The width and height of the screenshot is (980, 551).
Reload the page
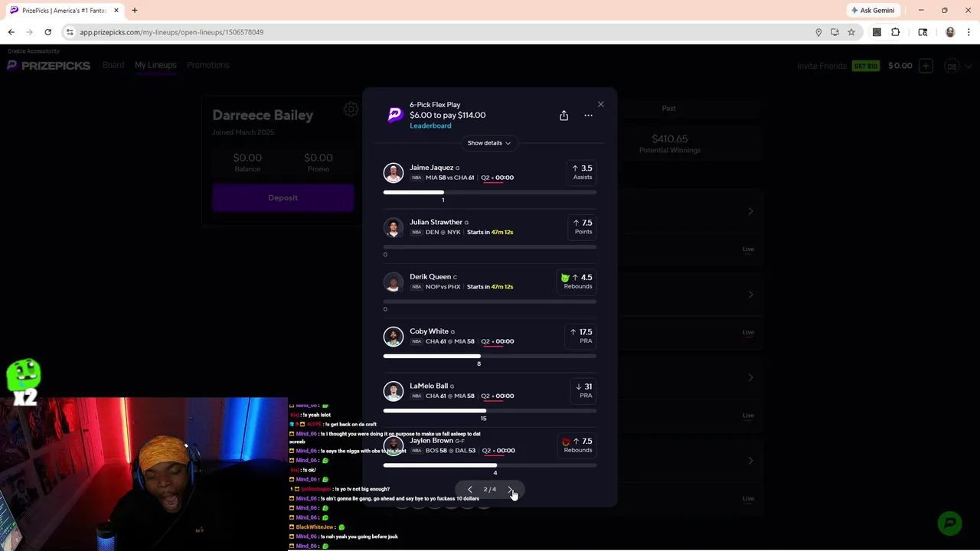point(47,32)
